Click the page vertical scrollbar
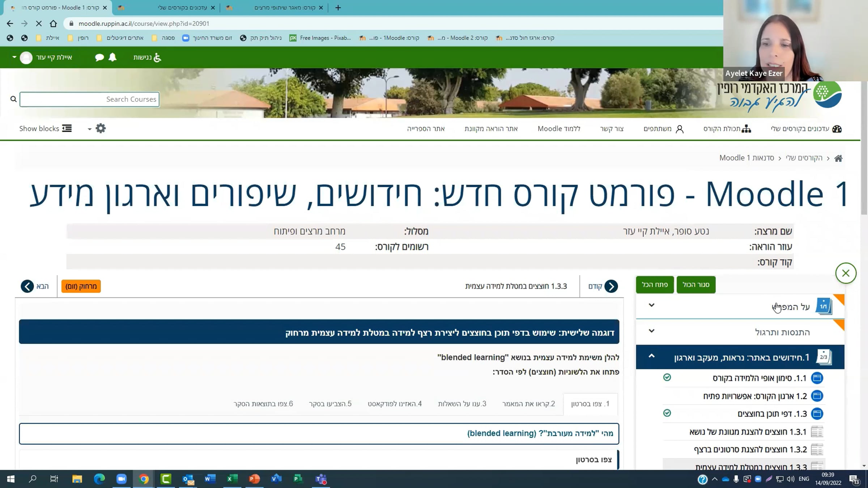Image resolution: width=868 pixels, height=488 pixels. (x=864, y=148)
